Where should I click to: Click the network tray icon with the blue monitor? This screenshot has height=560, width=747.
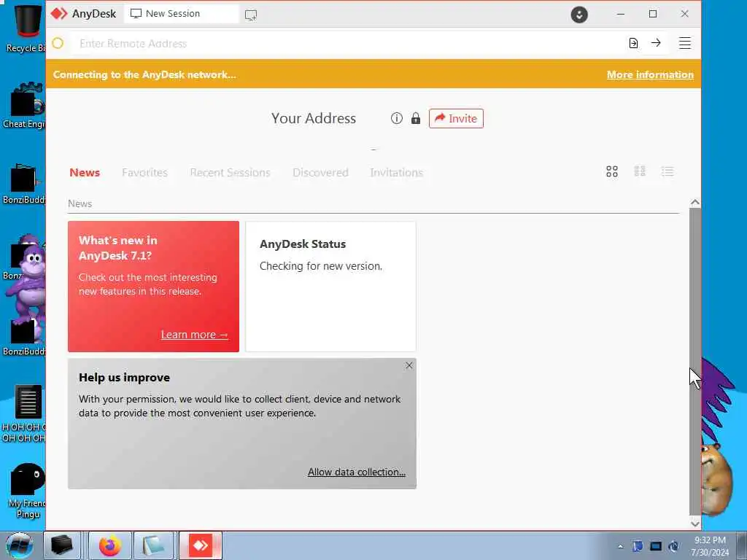[x=656, y=546]
